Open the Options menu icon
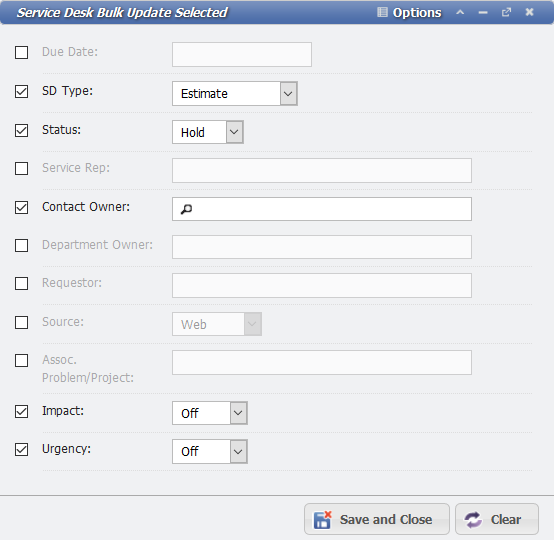The image size is (554, 540). tap(382, 12)
